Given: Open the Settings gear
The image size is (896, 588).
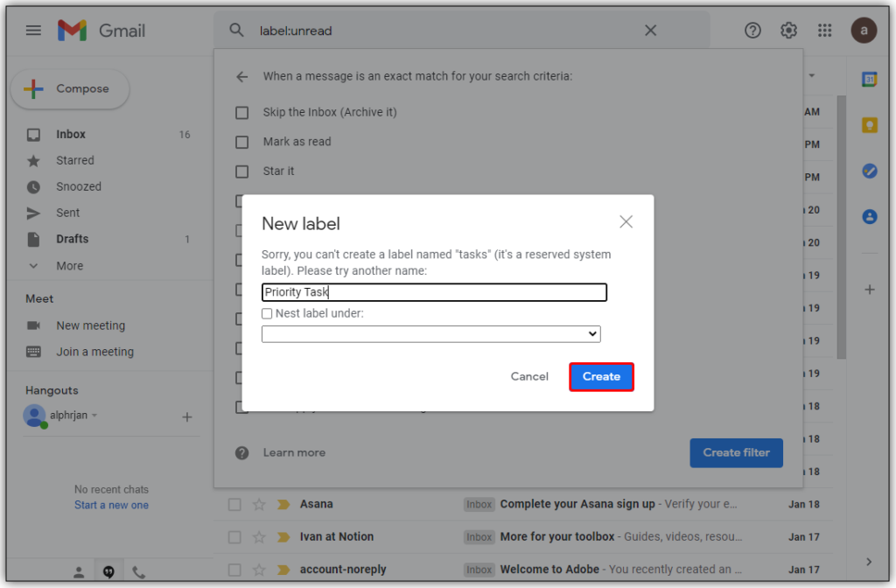Looking at the screenshot, I should pos(787,30).
